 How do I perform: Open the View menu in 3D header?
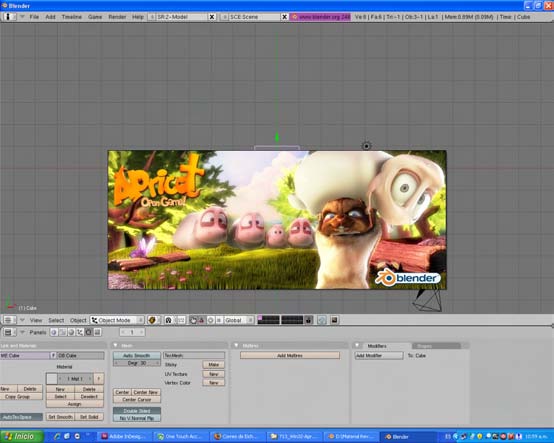(36, 320)
